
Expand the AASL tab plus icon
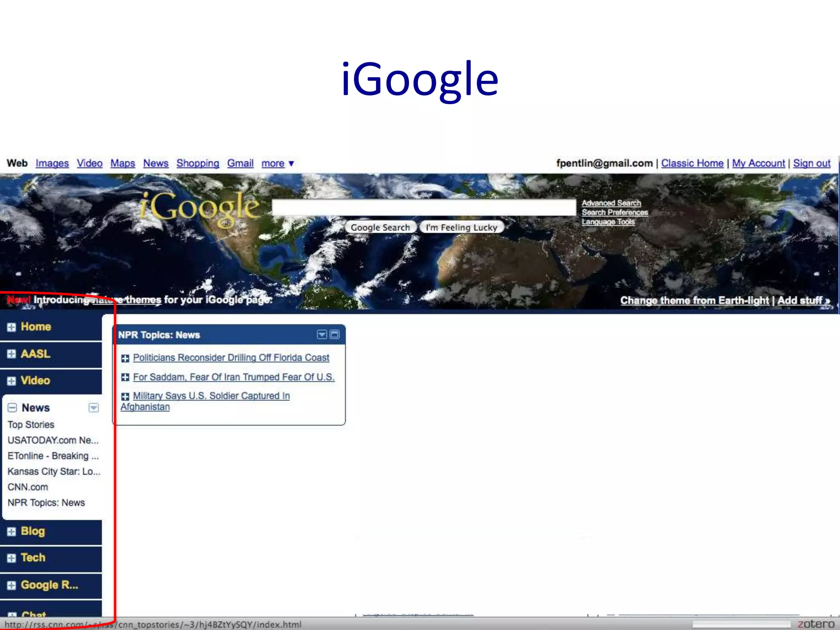(11, 354)
